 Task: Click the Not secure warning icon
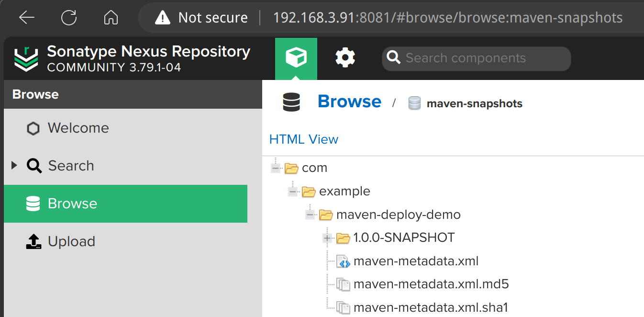pyautogui.click(x=163, y=18)
